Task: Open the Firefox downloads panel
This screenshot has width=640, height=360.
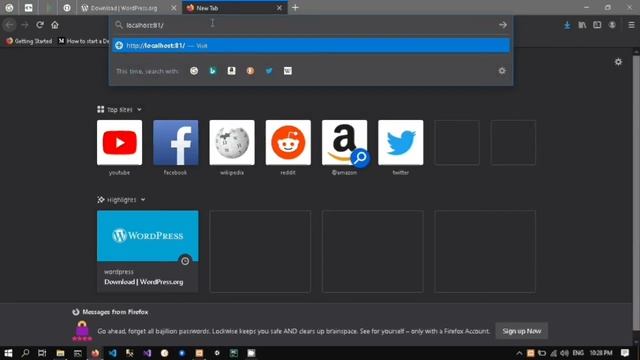Action: [567, 25]
